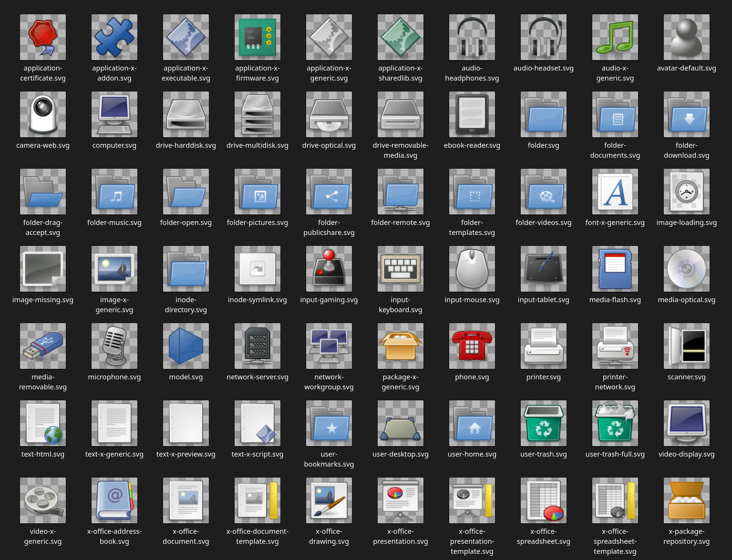Viewport: 732px width, 560px height.
Task: Click the x-office-address-book icon
Action: [x=114, y=500]
